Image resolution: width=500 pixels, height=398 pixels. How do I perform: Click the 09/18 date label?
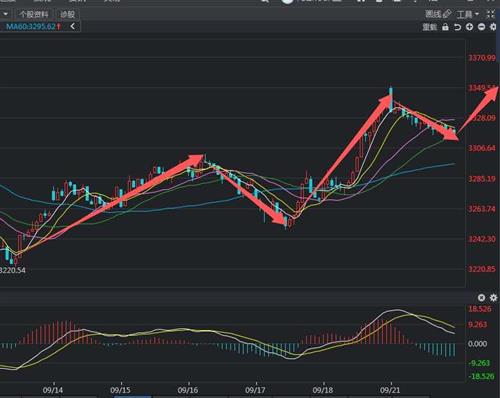323,390
